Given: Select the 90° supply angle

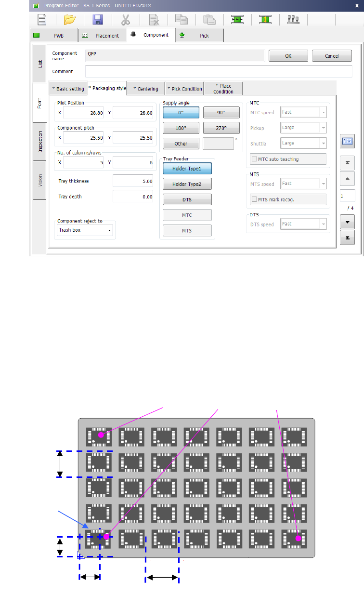Looking at the screenshot, I should click(x=221, y=113).
